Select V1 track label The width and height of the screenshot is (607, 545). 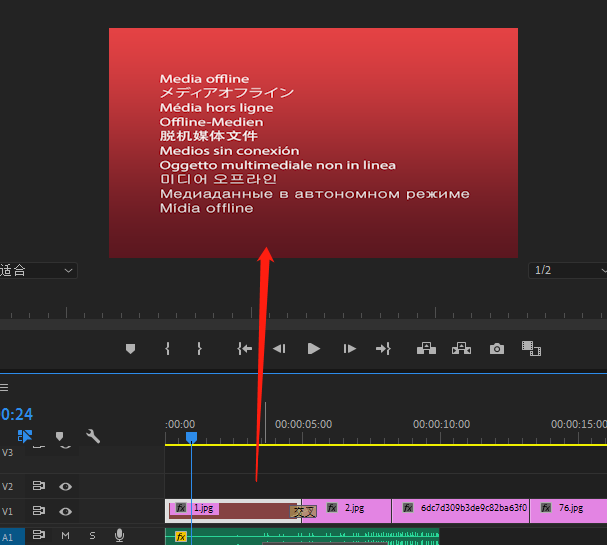(7, 511)
